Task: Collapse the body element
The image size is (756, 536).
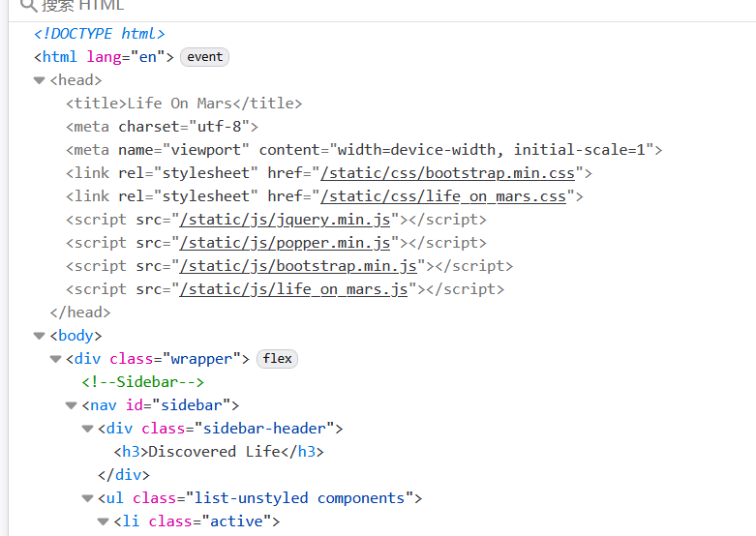Action: (39, 336)
